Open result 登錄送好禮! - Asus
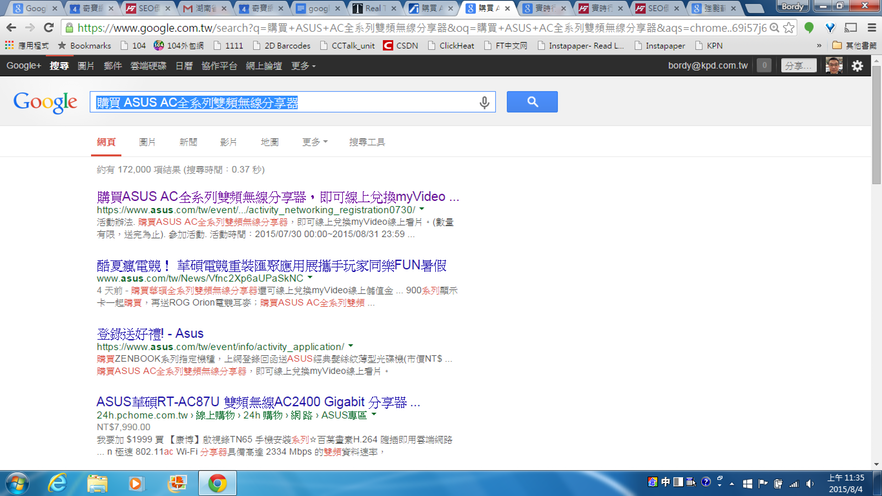Screen dimensions: 882x496 [x=150, y=333]
